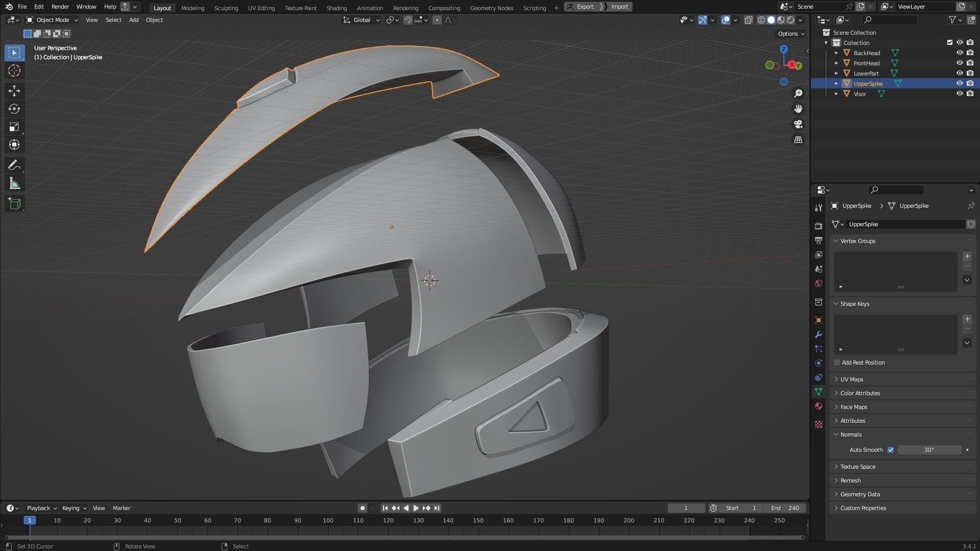Open the Playback dropdown in timeline
Image resolution: width=980 pixels, height=551 pixels.
(41, 508)
